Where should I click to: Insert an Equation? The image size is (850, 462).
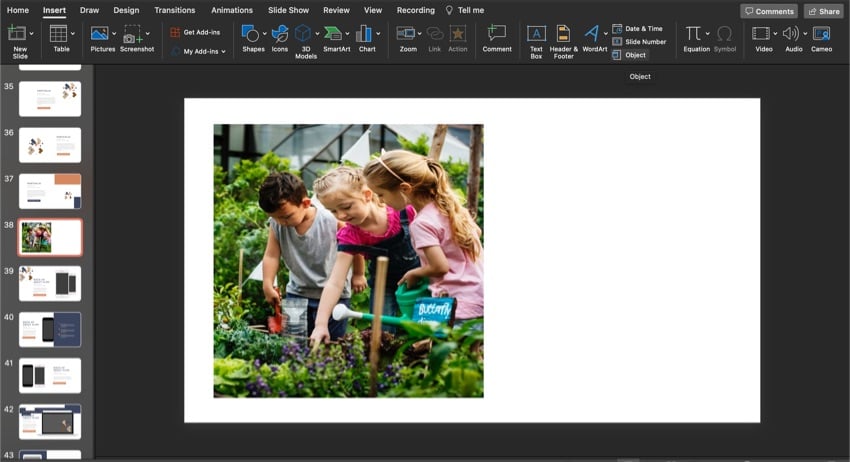[x=693, y=34]
